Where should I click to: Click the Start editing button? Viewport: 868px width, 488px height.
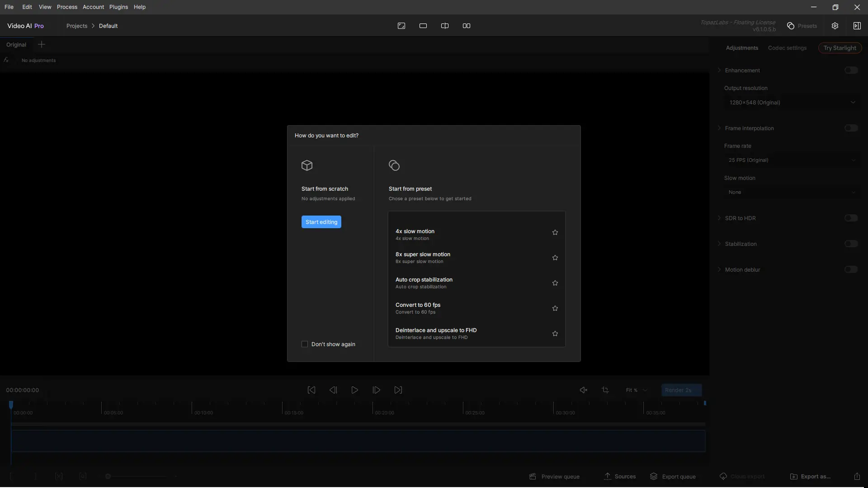pos(321,222)
